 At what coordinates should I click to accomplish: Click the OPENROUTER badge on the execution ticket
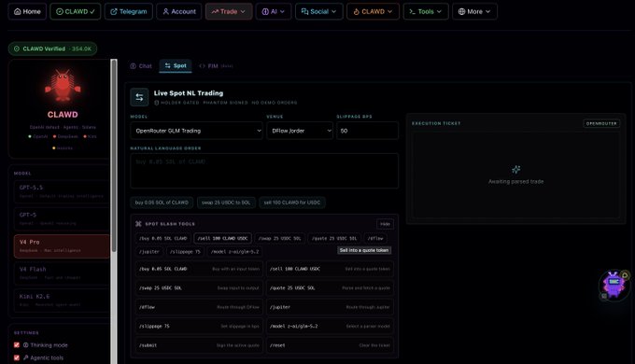(x=601, y=123)
